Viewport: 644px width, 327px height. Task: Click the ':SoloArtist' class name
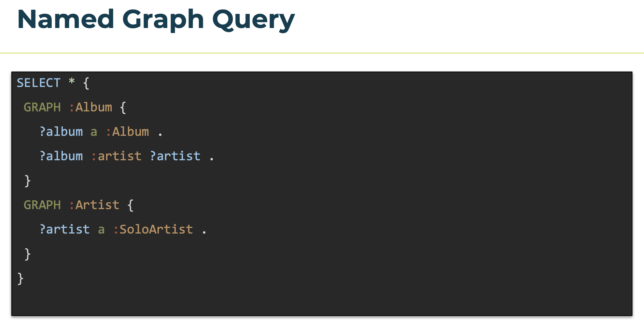point(153,229)
